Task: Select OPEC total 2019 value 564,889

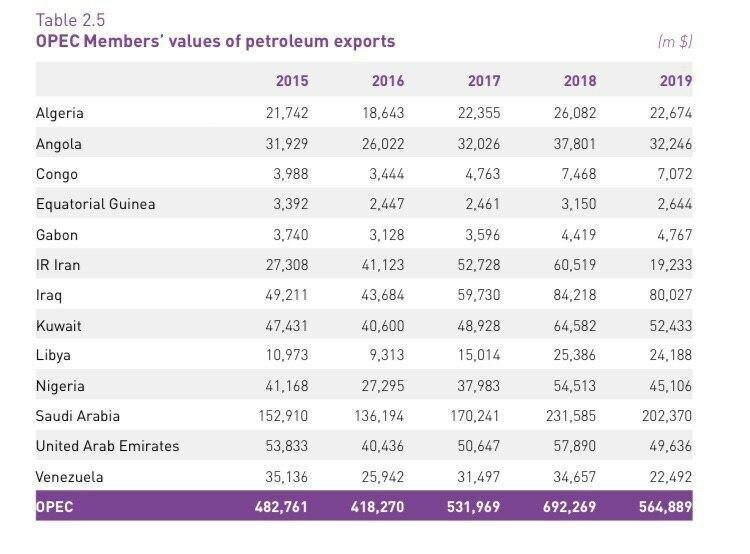Action: [x=665, y=507]
